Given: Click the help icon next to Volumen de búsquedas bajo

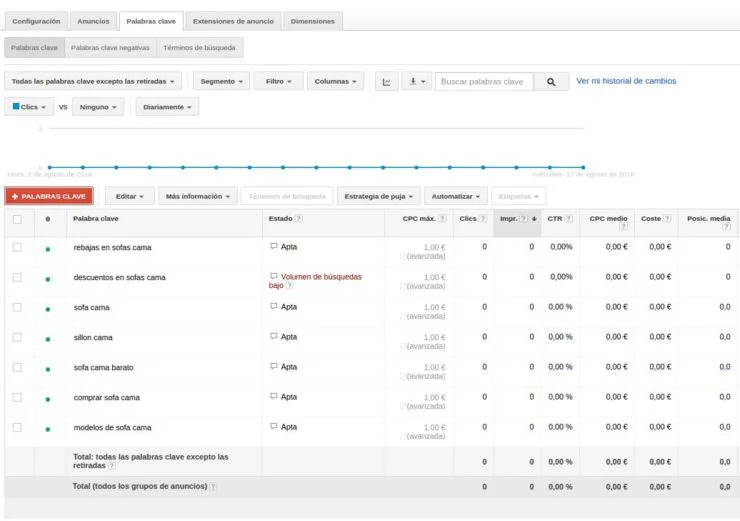Looking at the screenshot, I should pos(290,286).
